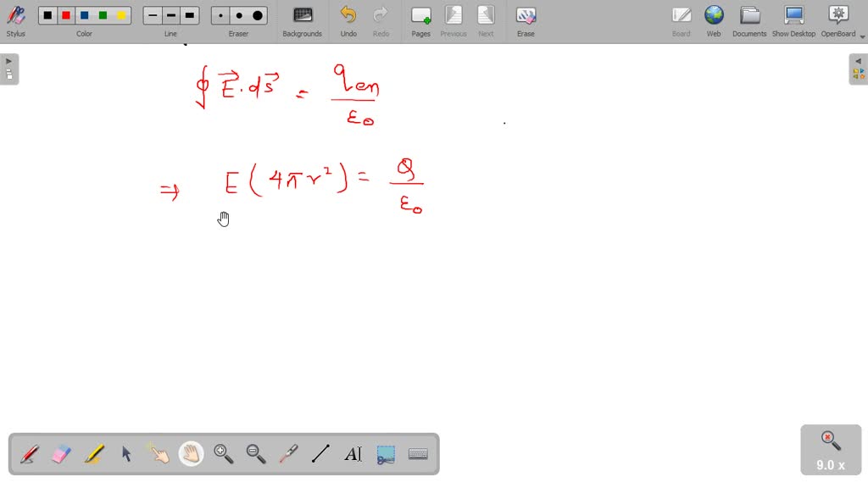Show the Virtual Keyboard

(418, 453)
